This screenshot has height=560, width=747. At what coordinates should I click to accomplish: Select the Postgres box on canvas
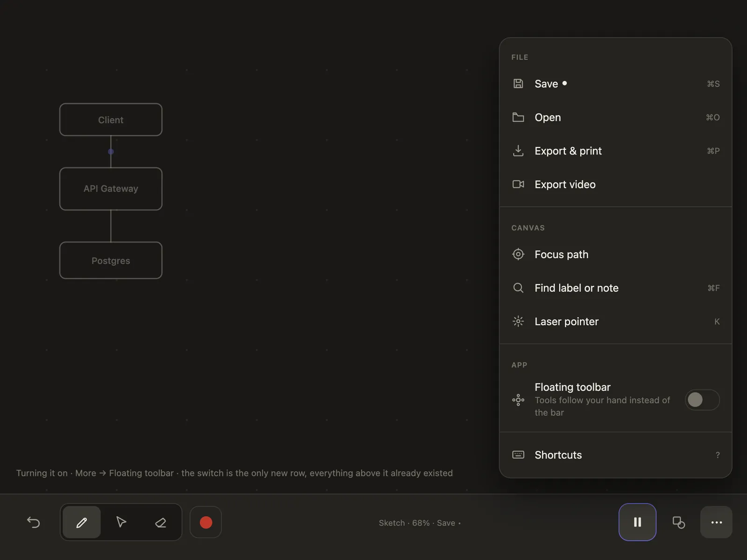point(111,261)
